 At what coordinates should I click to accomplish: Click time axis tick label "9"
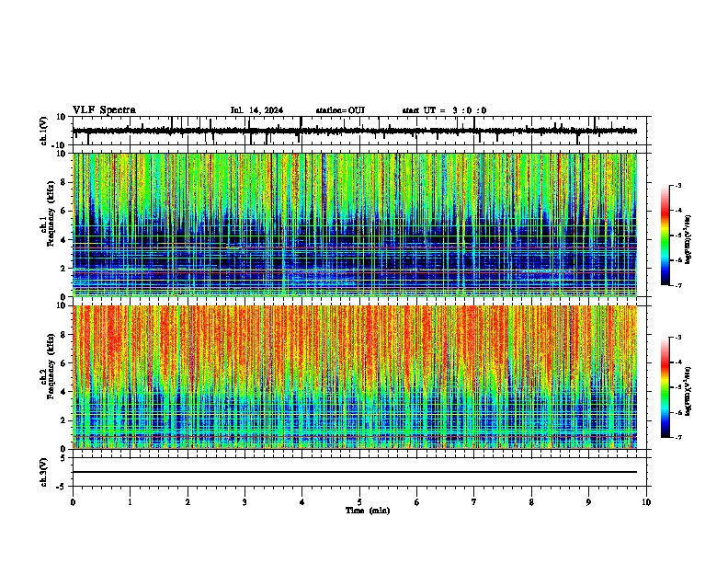click(x=588, y=502)
